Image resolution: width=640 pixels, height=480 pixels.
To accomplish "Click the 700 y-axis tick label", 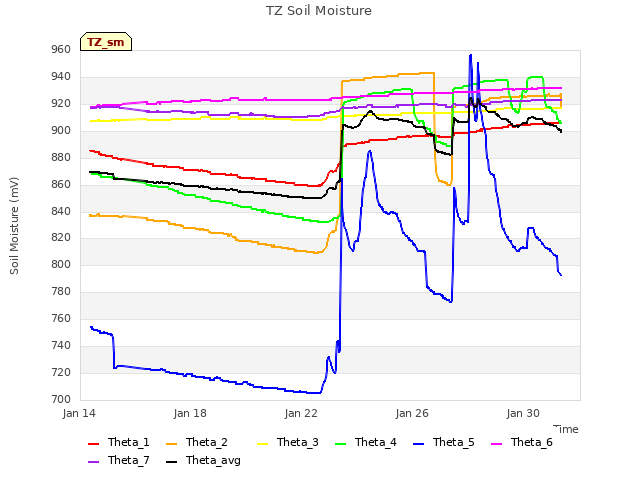I will 61,399.
